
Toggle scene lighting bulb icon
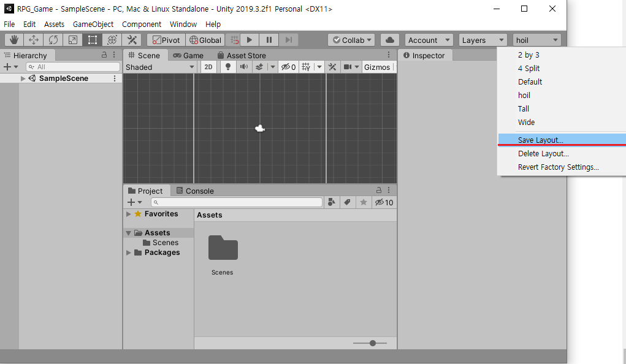tap(228, 67)
